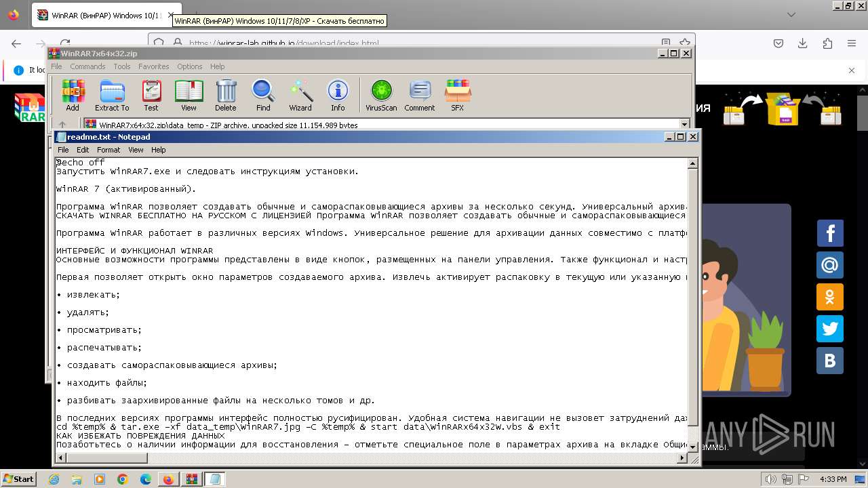
Task: Click the Windows Start button
Action: [x=18, y=479]
